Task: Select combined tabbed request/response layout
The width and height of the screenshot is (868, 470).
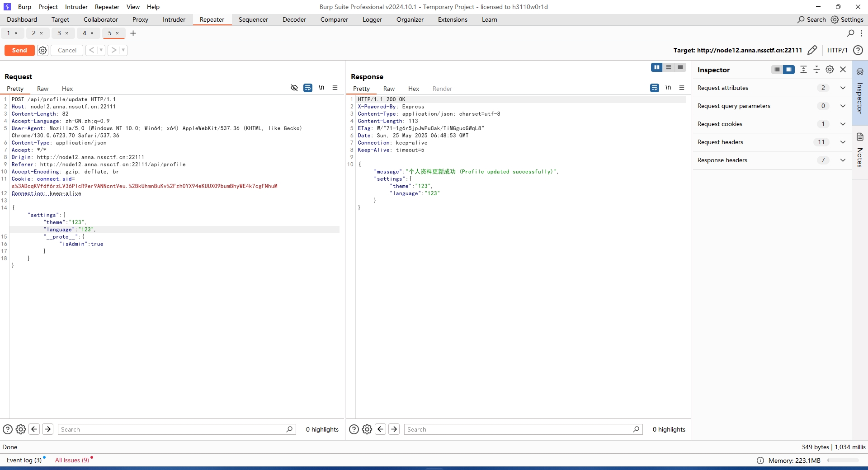Action: click(x=680, y=67)
